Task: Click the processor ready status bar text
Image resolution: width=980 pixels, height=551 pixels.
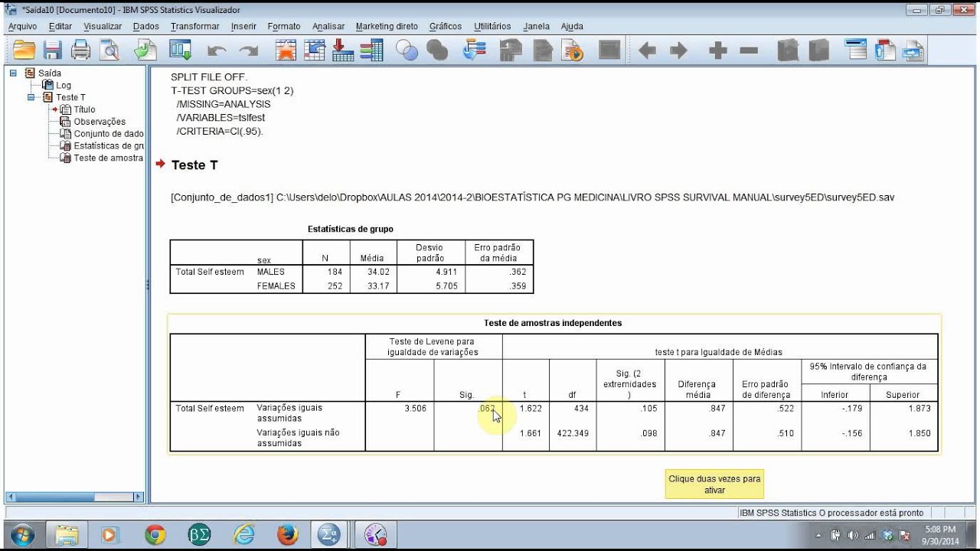Action: pyautogui.click(x=831, y=513)
